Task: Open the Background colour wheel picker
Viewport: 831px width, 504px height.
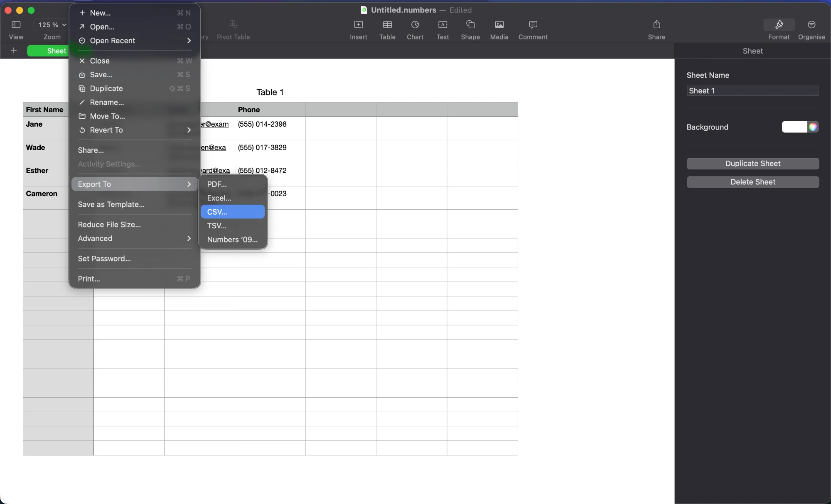Action: pos(813,127)
